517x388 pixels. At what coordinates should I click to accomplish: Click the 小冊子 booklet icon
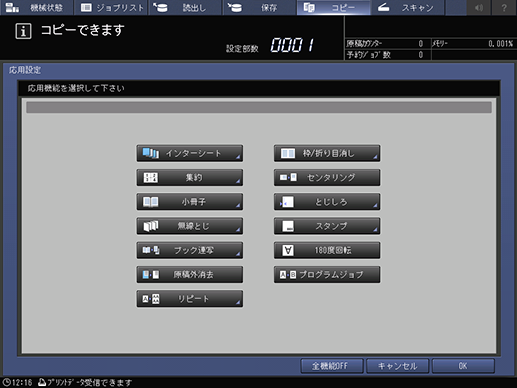point(151,202)
